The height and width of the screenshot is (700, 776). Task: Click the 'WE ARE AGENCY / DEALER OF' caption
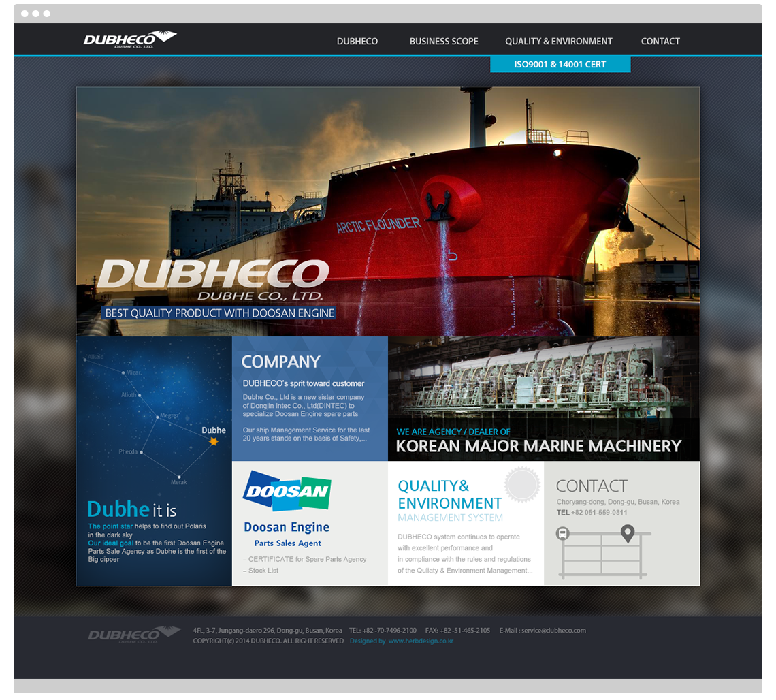(453, 432)
